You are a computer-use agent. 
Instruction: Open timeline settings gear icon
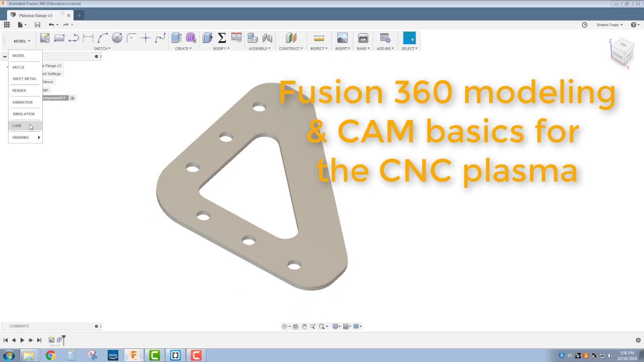(638, 340)
